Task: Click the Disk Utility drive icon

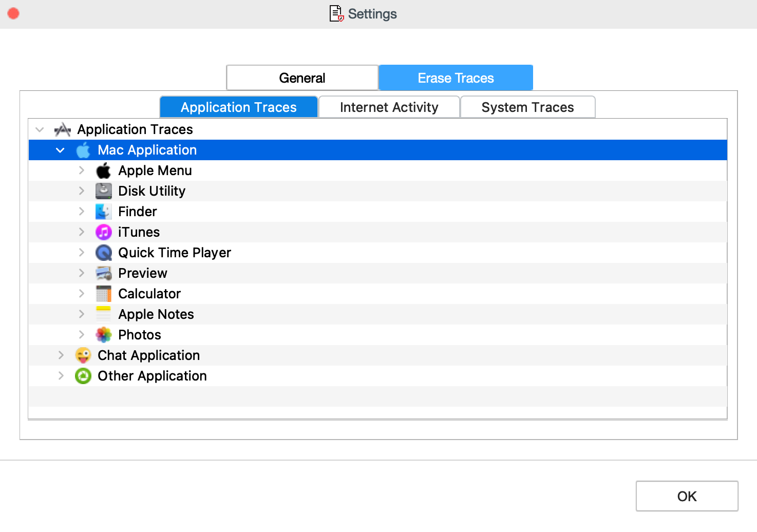Action: (104, 191)
